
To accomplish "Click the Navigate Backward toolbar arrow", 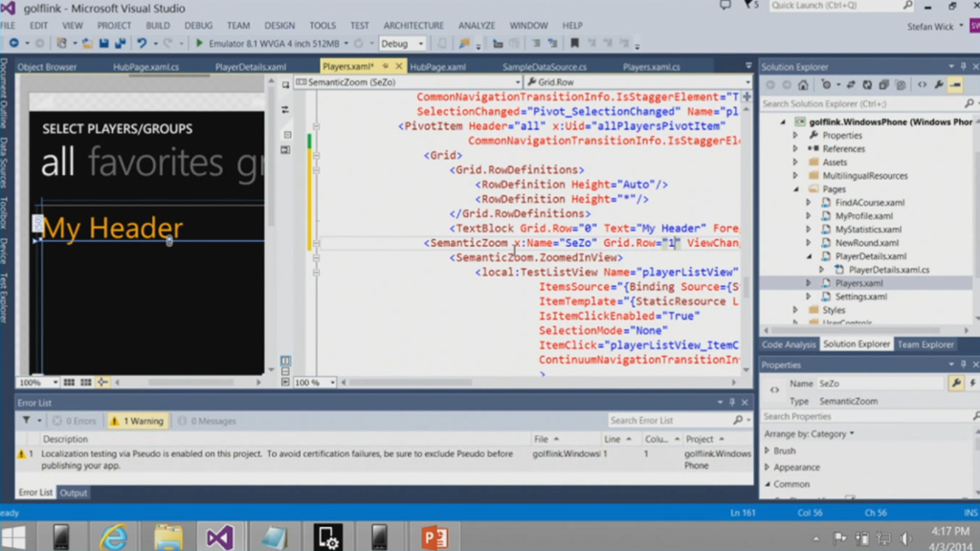I will pos(13,43).
